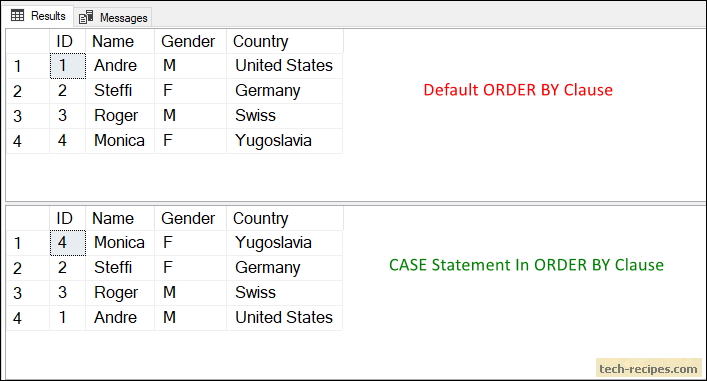707x381 pixels.
Task: Click the Swiss cell in bottom grid
Action: pyautogui.click(x=285, y=293)
